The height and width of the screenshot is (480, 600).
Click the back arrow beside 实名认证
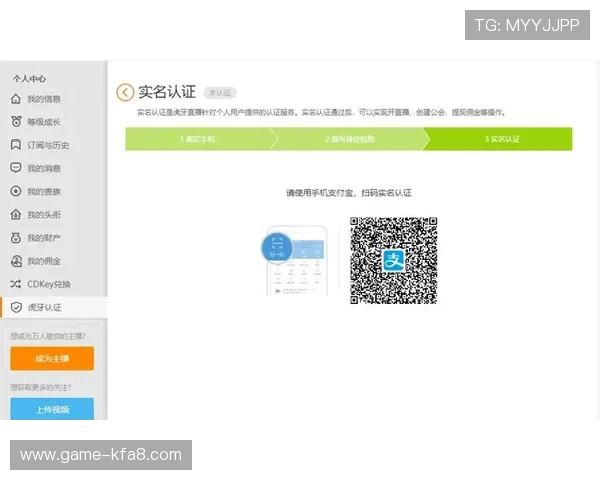point(125,92)
